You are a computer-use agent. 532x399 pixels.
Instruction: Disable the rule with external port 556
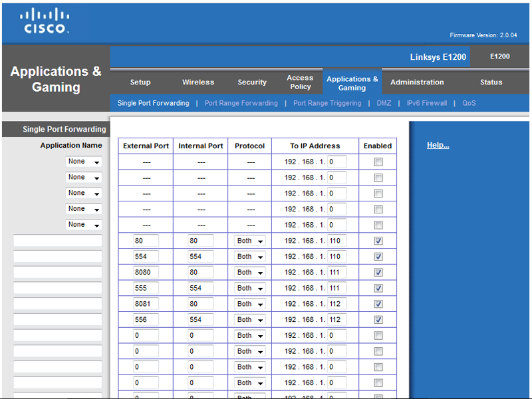[378, 320]
